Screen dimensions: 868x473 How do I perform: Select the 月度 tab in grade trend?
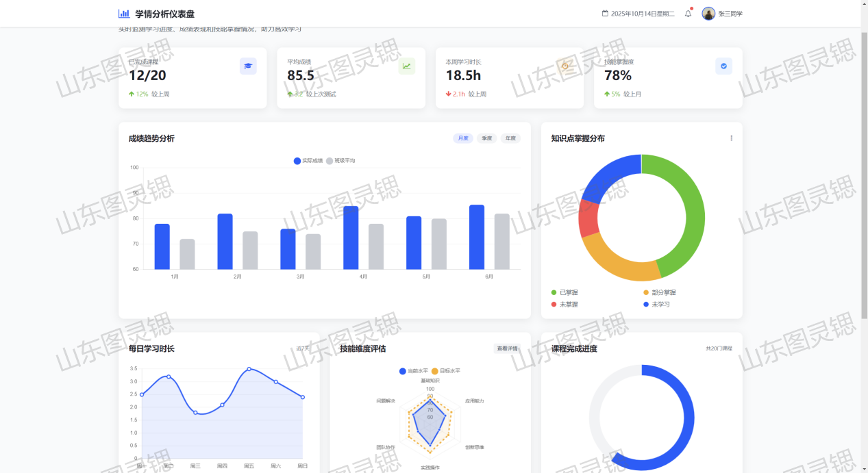click(x=463, y=138)
